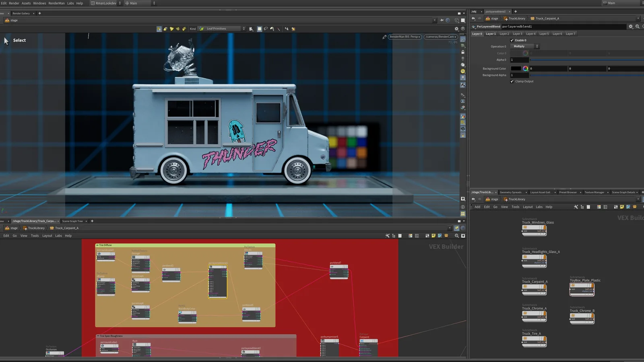Open the /cameras/RenderCam camera dropdown
Image resolution: width=644 pixels, height=362 pixels.
[x=441, y=37]
